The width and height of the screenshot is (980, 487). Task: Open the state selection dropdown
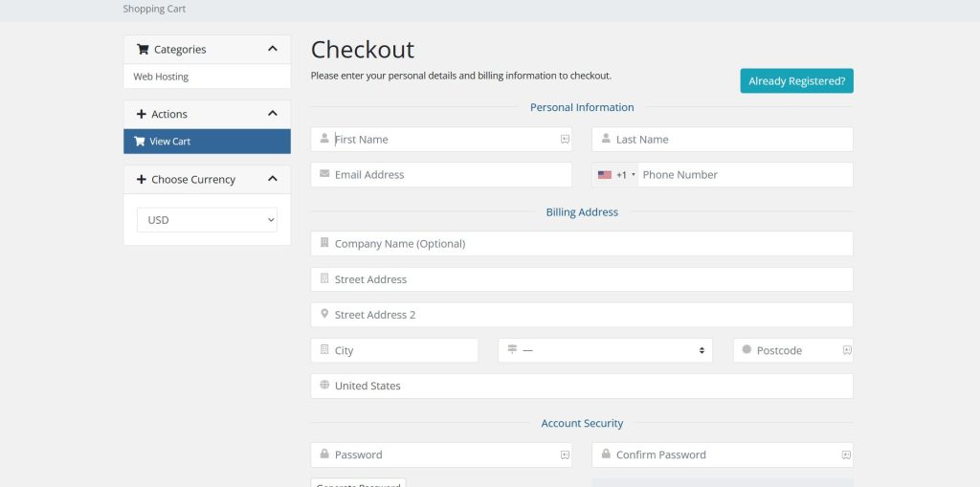coord(605,351)
